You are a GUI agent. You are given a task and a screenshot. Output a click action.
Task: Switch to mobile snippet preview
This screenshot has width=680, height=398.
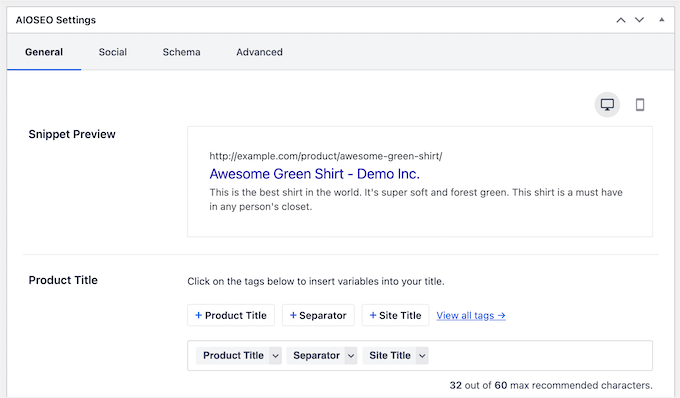tap(640, 104)
